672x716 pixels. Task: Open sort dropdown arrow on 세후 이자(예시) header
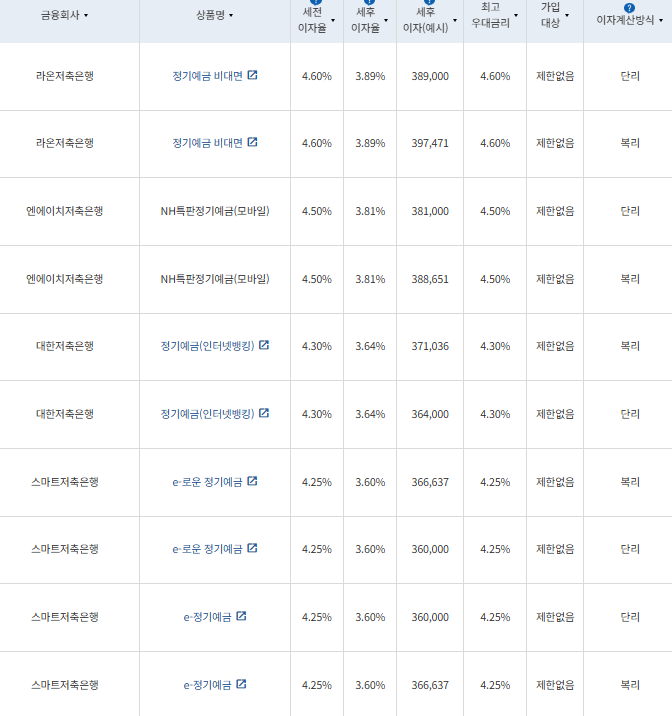click(455, 21)
